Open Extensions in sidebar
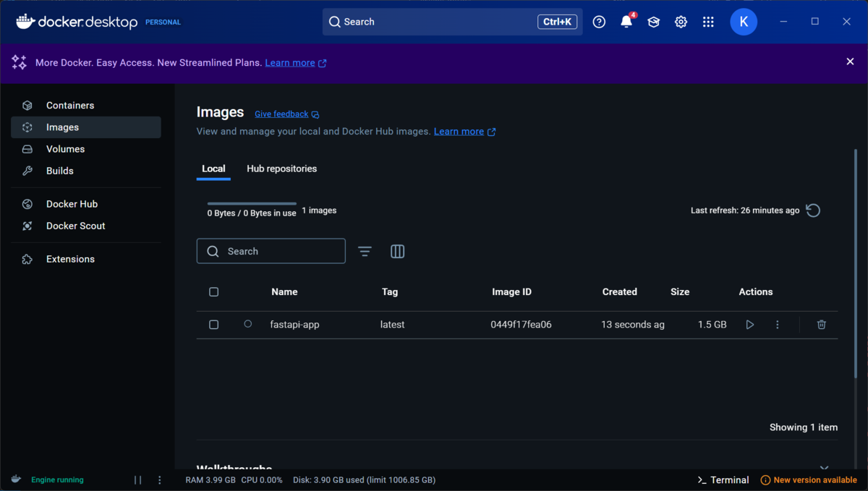The height and width of the screenshot is (491, 868). (x=86, y=259)
